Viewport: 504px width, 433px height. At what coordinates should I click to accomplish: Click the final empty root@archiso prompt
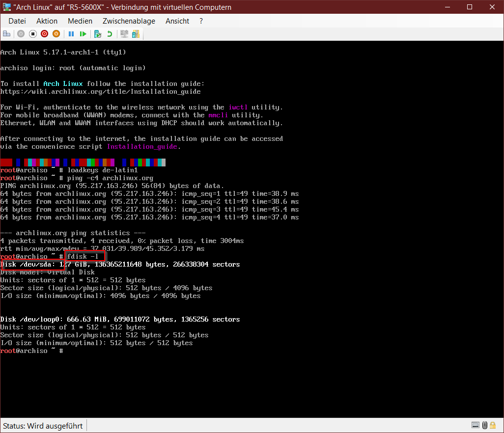coord(31,351)
